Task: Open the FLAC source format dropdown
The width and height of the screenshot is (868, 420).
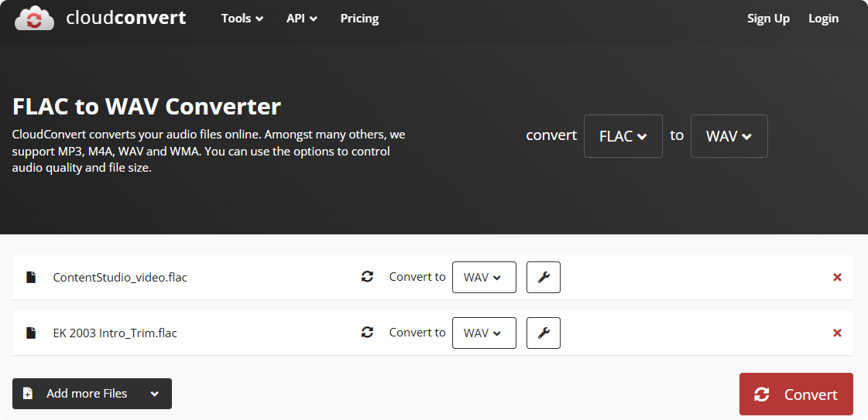Action: tap(623, 136)
